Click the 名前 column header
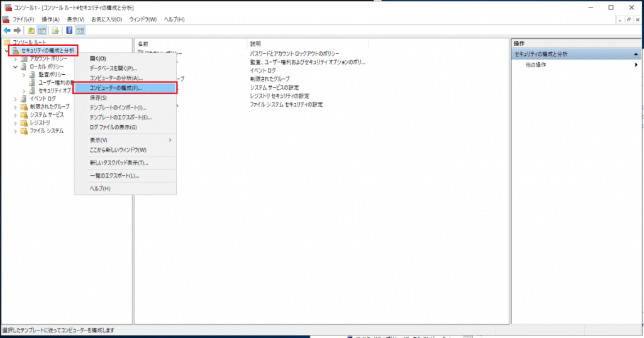The image size is (644, 338). tap(191, 44)
